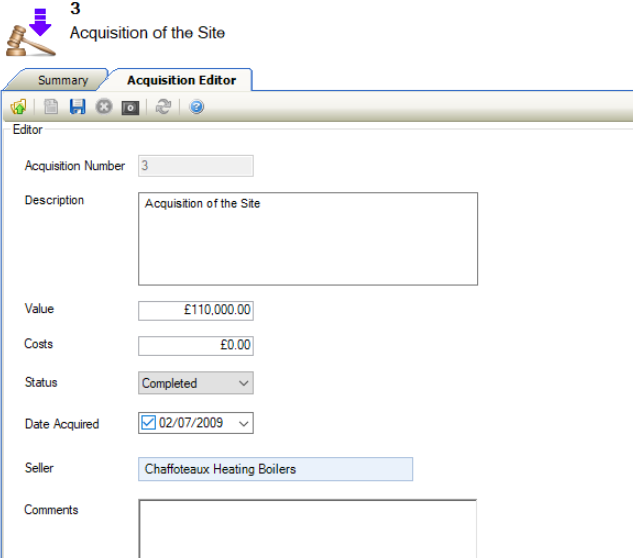The width and height of the screenshot is (633, 558).
Task: Click the Seller field Chaffoteaux Heating Boilers
Action: tap(275, 469)
